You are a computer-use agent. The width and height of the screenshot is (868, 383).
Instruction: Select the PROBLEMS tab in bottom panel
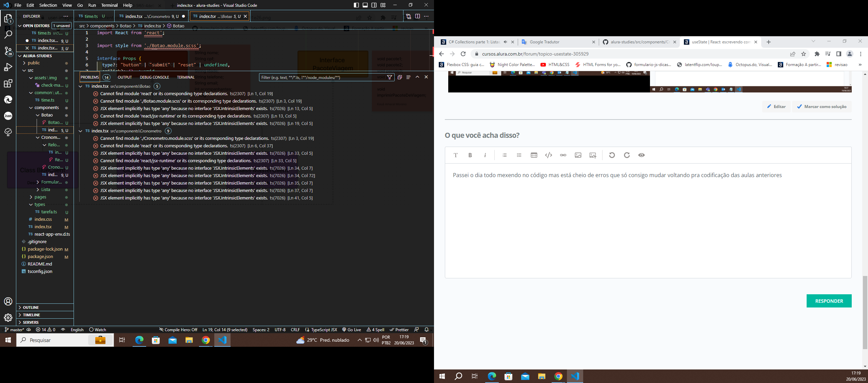[90, 77]
